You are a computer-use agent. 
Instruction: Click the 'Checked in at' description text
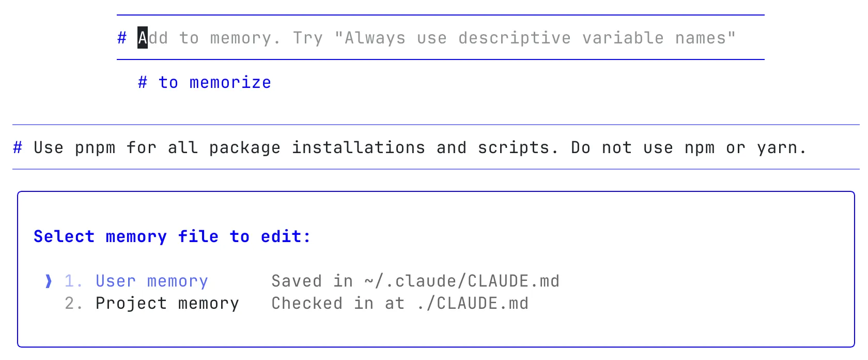tap(337, 303)
